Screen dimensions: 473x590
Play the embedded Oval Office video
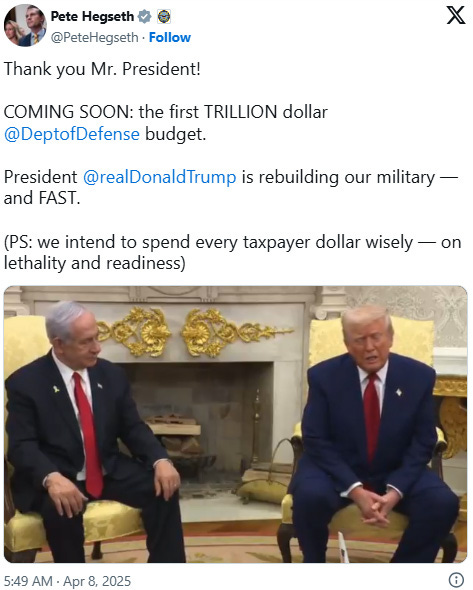tap(236, 424)
